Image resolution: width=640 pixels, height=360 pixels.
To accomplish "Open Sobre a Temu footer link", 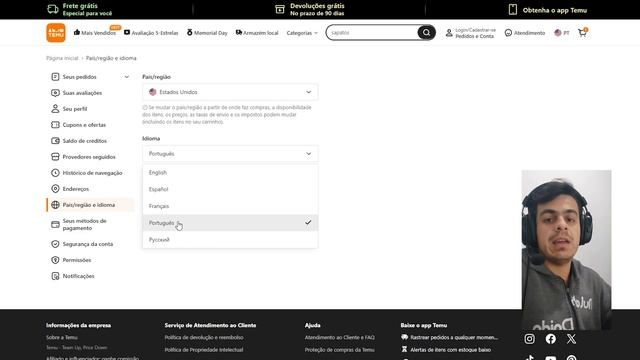I will pos(62,337).
